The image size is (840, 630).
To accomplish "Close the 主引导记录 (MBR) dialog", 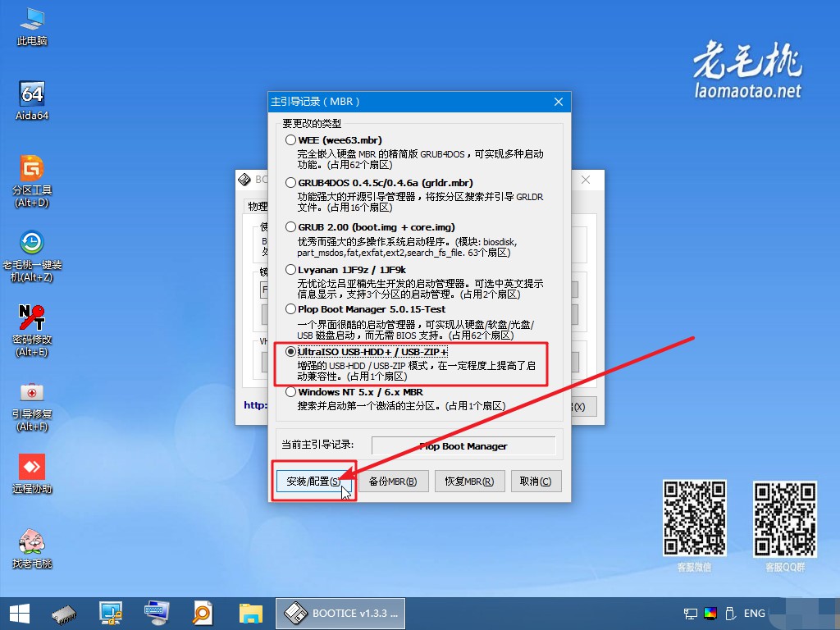I will (x=558, y=102).
